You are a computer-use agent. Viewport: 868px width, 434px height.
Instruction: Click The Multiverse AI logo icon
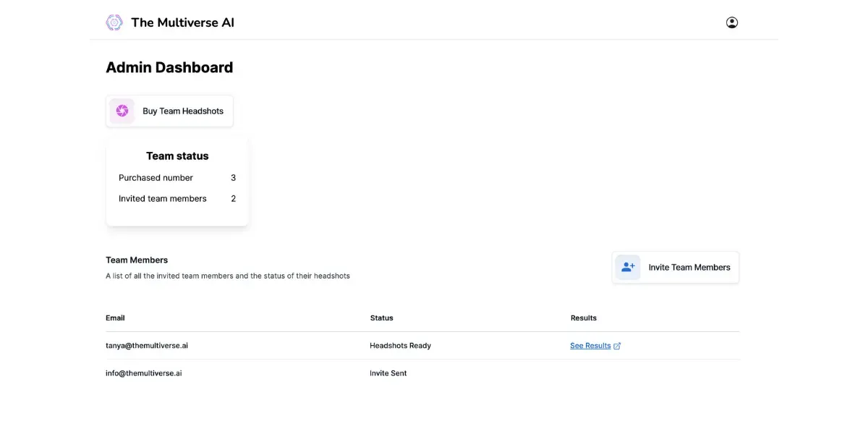[x=114, y=22]
